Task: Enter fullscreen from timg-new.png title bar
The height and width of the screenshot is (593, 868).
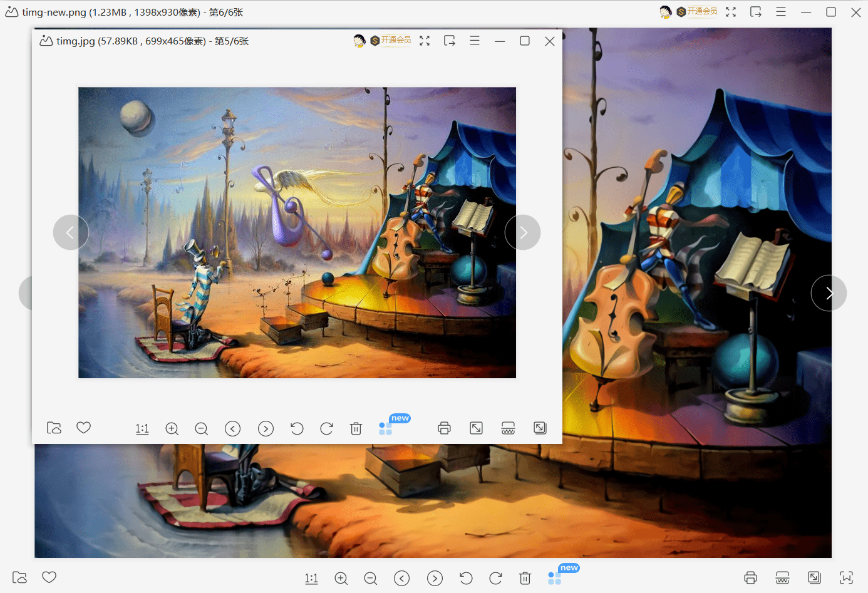Action: [x=731, y=12]
